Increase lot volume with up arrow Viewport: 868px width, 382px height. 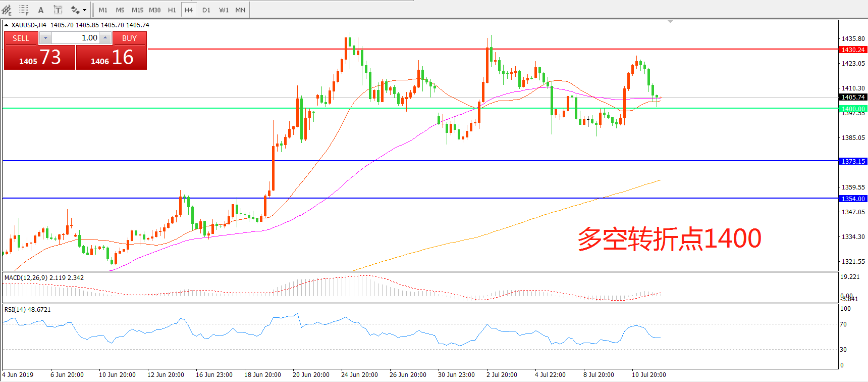(105, 38)
